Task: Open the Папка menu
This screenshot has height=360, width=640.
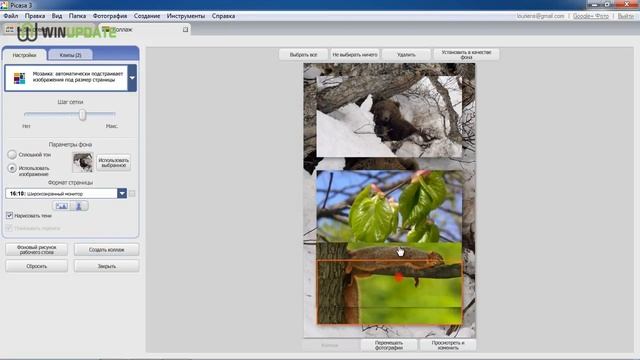Action: tap(77, 16)
